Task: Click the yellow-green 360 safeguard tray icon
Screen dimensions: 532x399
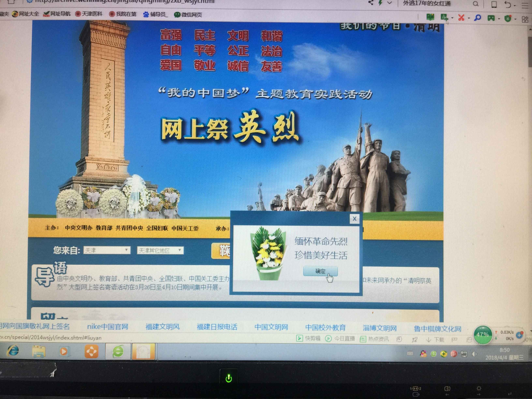Action: coord(444,354)
